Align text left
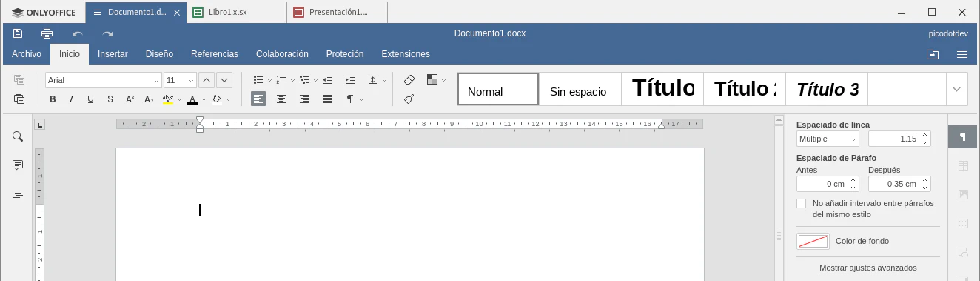The image size is (980, 281). (258, 99)
